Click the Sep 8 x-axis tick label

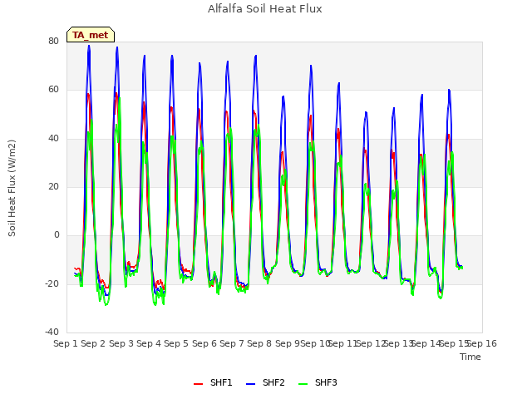coord(259,343)
